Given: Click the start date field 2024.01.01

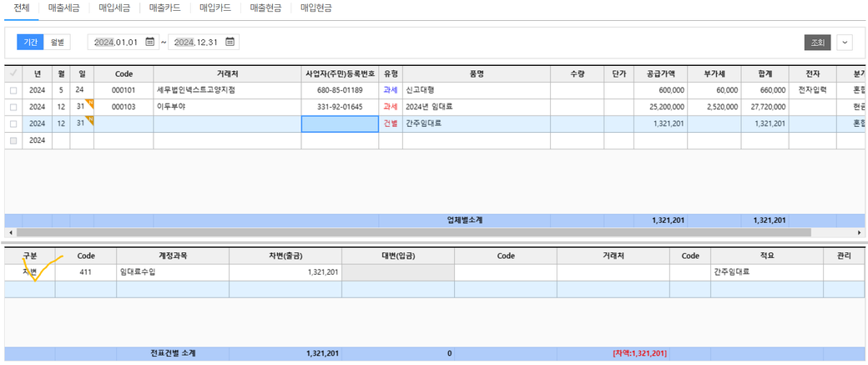Looking at the screenshot, I should tap(116, 42).
